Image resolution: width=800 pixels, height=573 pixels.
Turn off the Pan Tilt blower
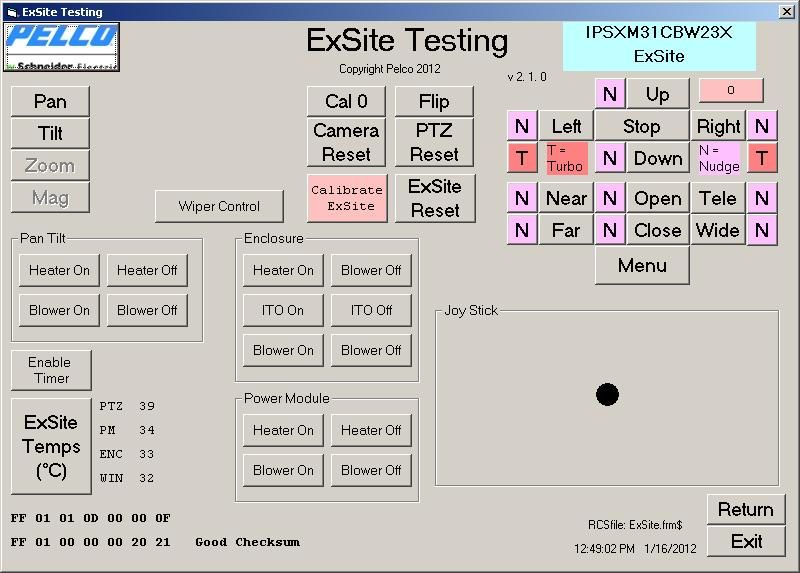tap(147, 310)
